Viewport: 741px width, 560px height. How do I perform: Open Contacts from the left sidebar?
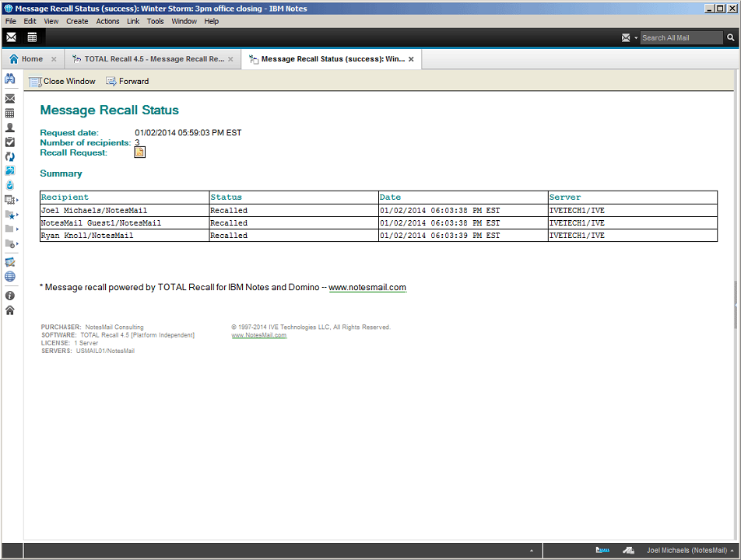(x=10, y=128)
